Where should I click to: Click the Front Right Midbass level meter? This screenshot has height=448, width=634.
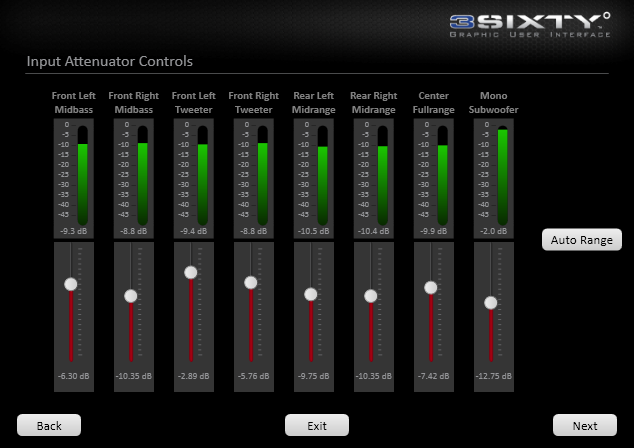[x=142, y=175]
